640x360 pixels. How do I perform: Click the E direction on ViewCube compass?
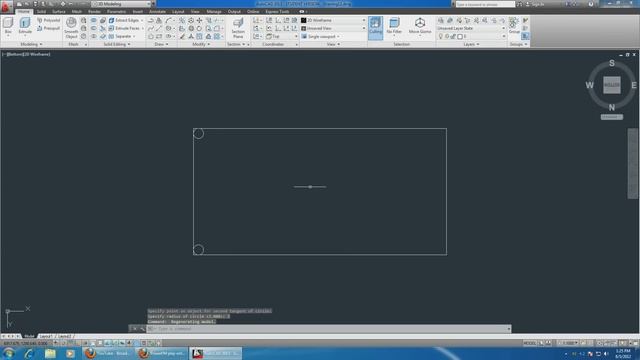(x=633, y=85)
